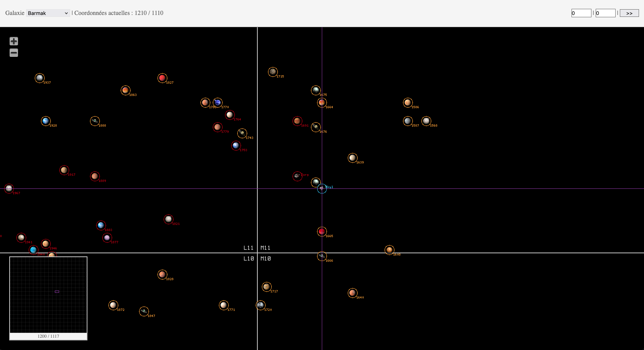The height and width of the screenshot is (350, 644).
Task: Select planet 1586
Action: tap(408, 102)
